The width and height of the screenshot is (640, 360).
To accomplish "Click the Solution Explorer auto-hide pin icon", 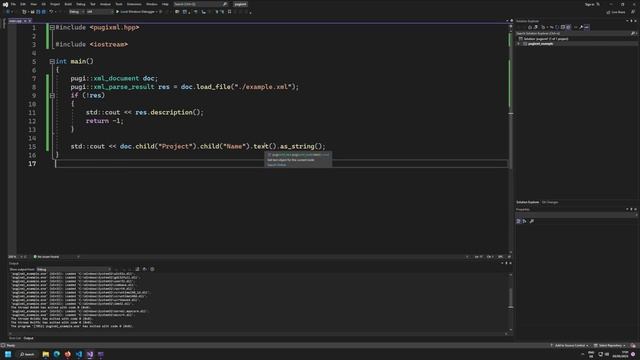I will pyautogui.click(x=631, y=21).
